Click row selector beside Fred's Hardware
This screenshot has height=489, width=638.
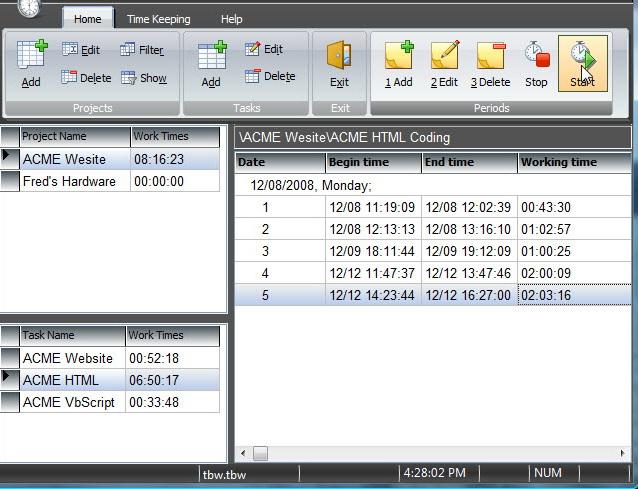click(x=10, y=181)
